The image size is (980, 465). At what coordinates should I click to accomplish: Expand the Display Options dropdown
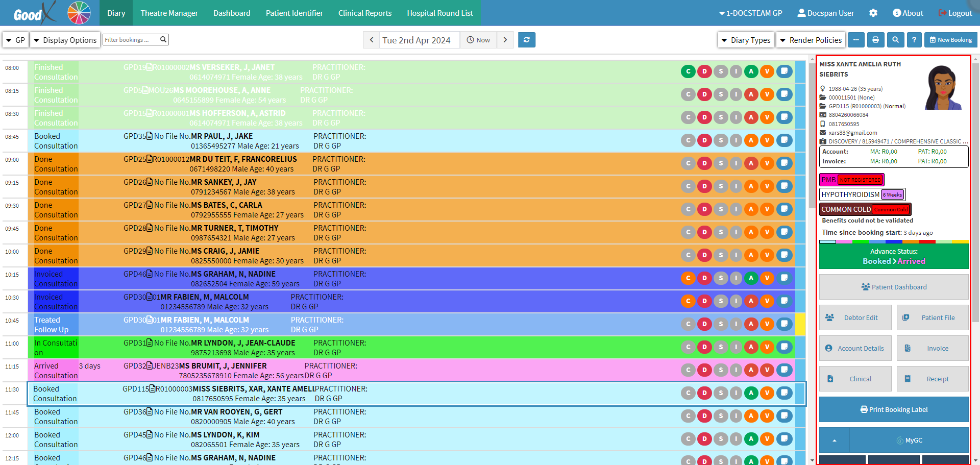click(x=65, y=40)
